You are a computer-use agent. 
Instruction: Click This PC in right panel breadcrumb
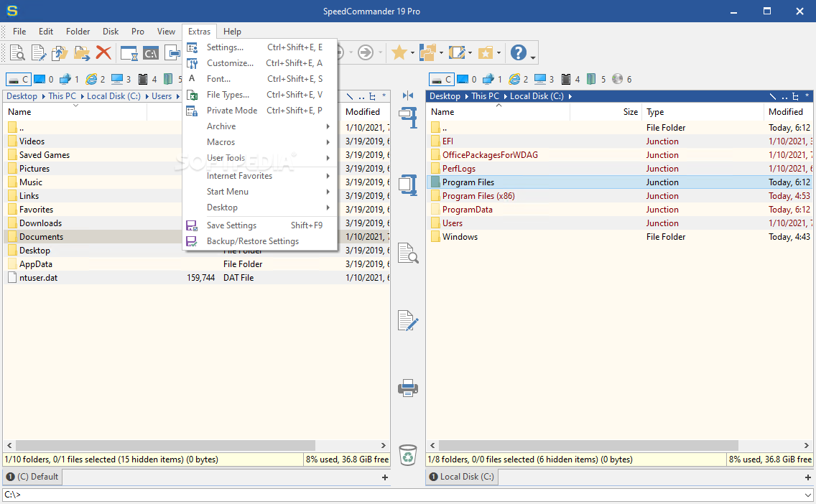[x=485, y=96]
